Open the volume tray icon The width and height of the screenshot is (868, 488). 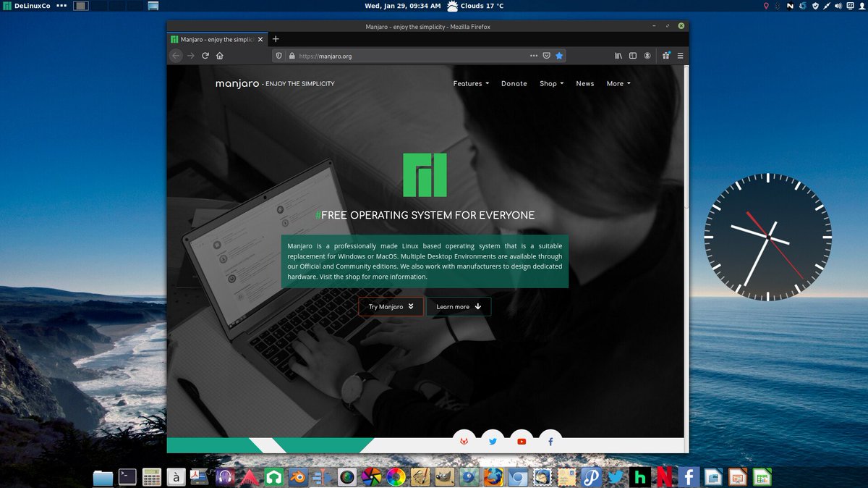click(x=838, y=6)
